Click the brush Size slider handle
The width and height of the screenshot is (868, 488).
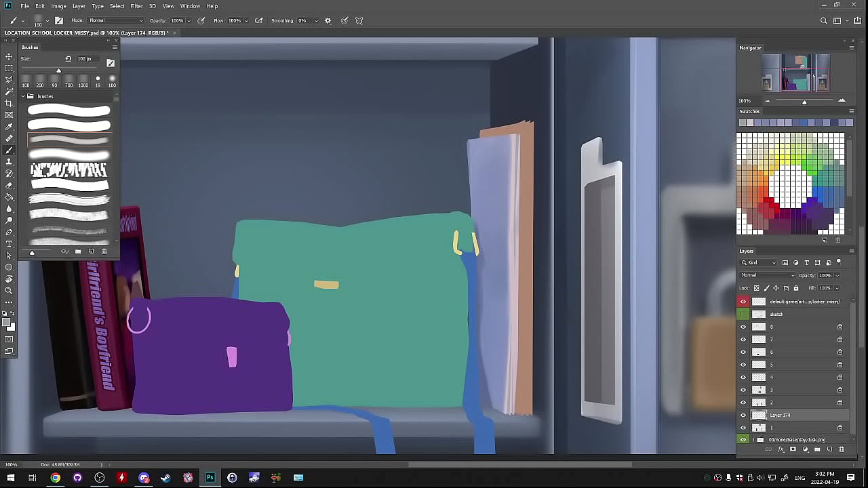[58, 70]
